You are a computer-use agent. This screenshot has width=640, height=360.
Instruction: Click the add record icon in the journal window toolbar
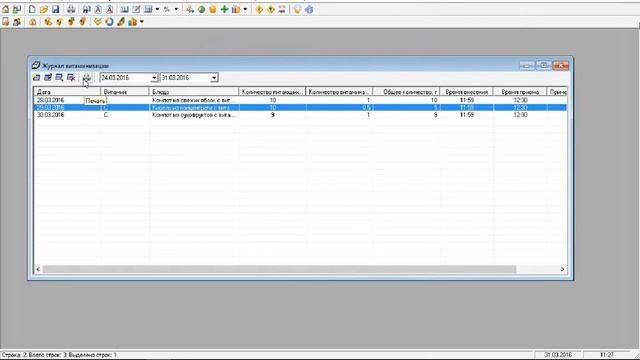[x=36, y=77]
